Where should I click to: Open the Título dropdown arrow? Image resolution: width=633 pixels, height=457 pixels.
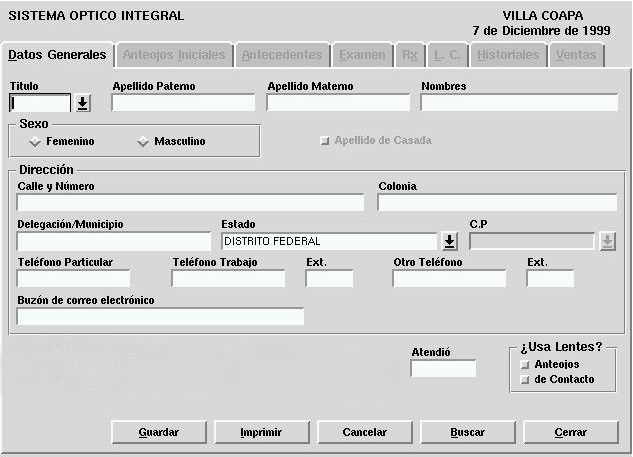coord(83,103)
